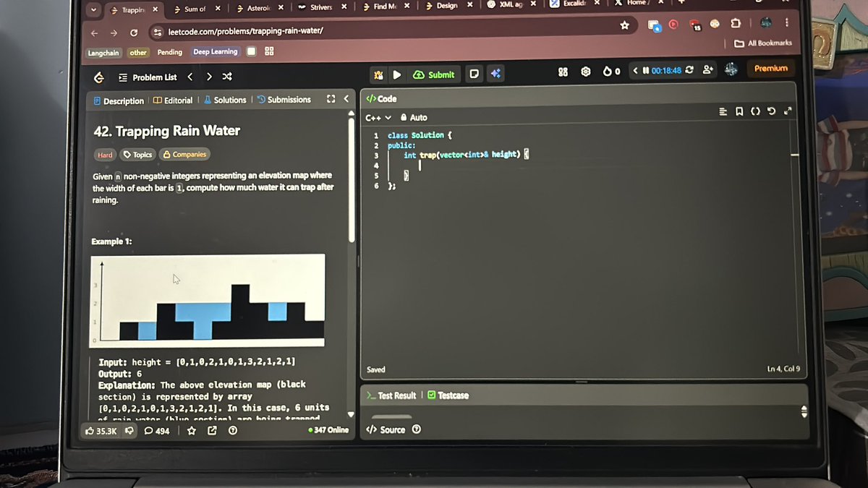Collapse the description panel chevron
This screenshot has width=868, height=488.
[x=346, y=99]
